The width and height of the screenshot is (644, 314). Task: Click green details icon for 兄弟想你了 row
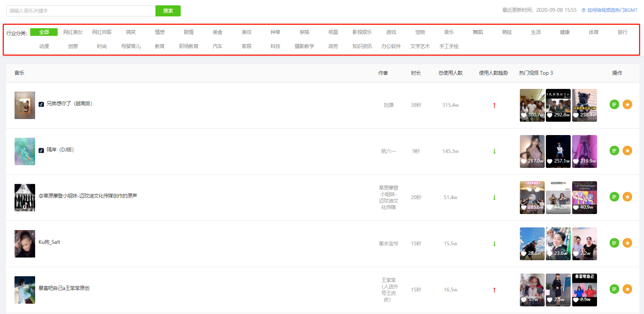click(614, 104)
